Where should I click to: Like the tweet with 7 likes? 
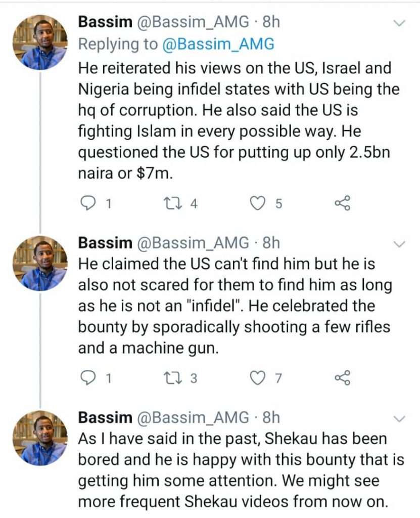(258, 377)
